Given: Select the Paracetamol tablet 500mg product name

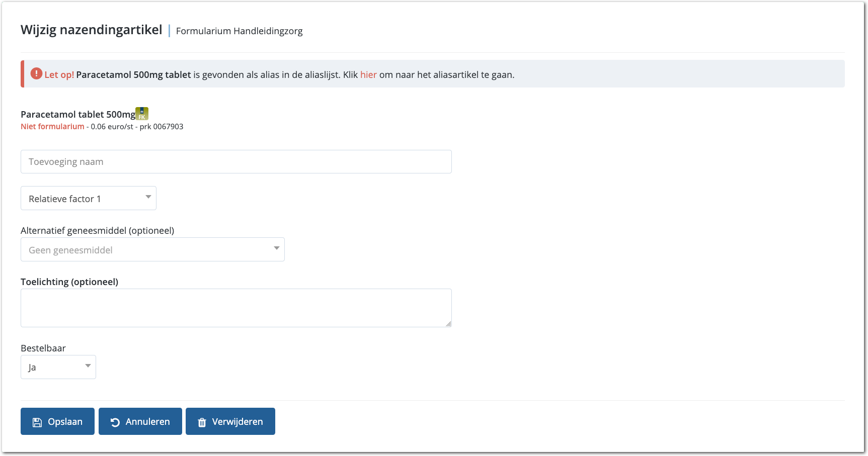Looking at the screenshot, I should pos(78,115).
